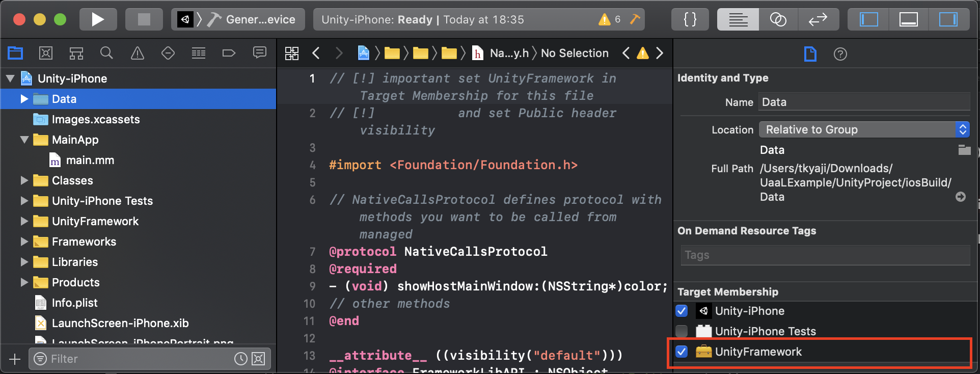This screenshot has width=980, height=374.
Task: Click the #import Foundation line
Action: pos(453,165)
